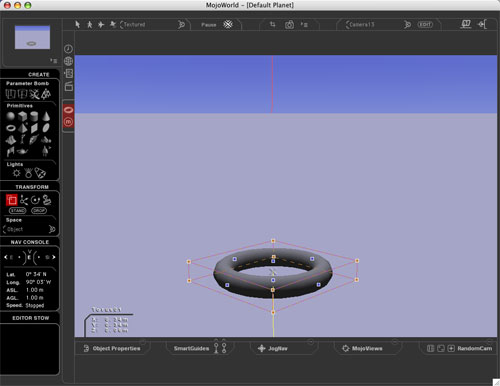The width and height of the screenshot is (500, 386).
Task: Click the scene preview thumbnail
Action: click(x=32, y=37)
